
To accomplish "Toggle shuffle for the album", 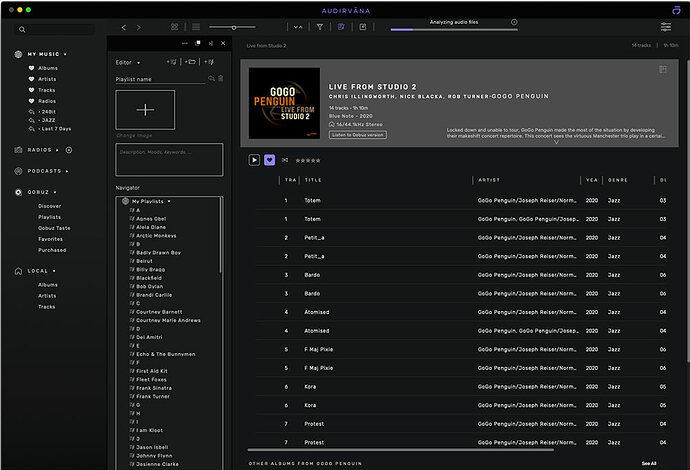I will [x=285, y=160].
